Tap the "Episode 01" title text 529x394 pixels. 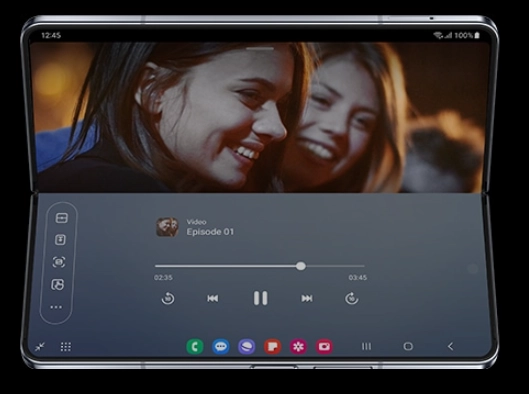point(210,232)
